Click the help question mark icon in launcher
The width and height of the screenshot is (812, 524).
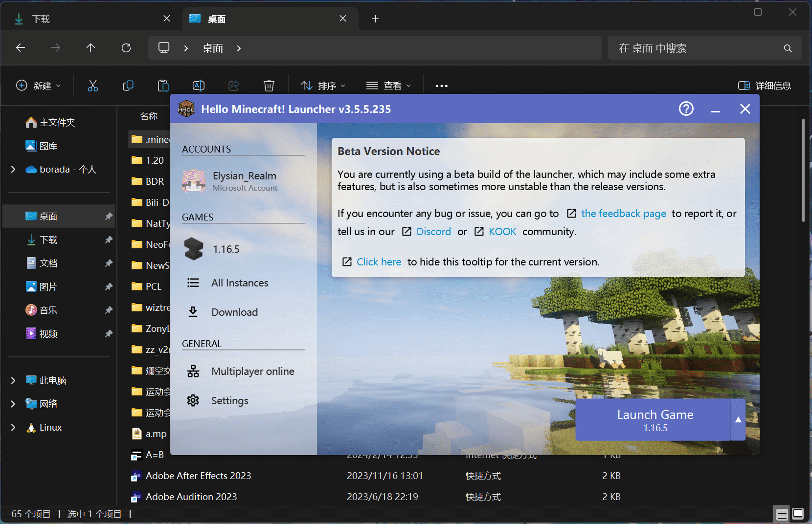click(x=686, y=109)
